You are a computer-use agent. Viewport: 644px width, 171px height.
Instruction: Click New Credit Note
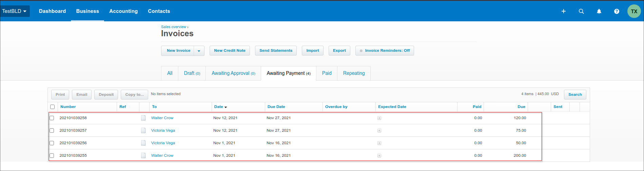point(230,51)
